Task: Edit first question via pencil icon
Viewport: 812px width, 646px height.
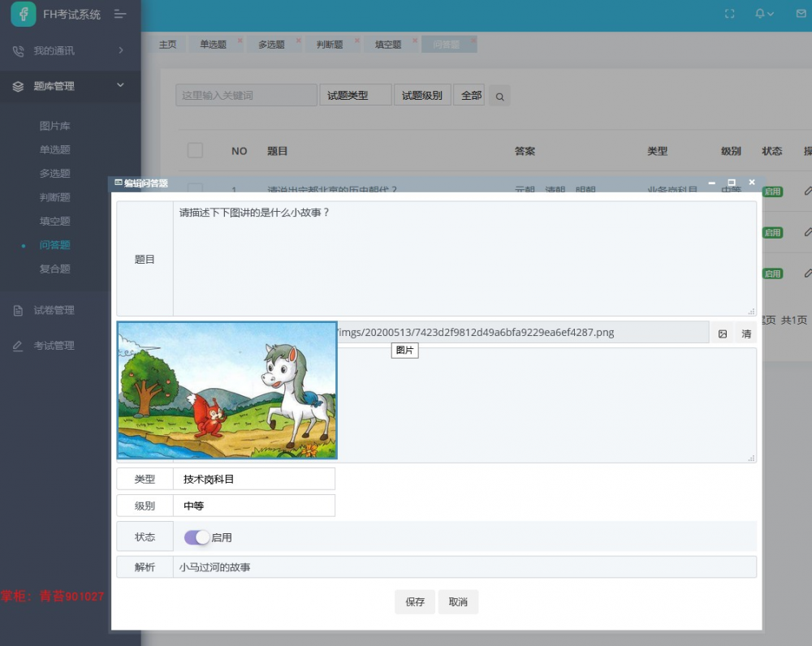Action: pyautogui.click(x=807, y=192)
